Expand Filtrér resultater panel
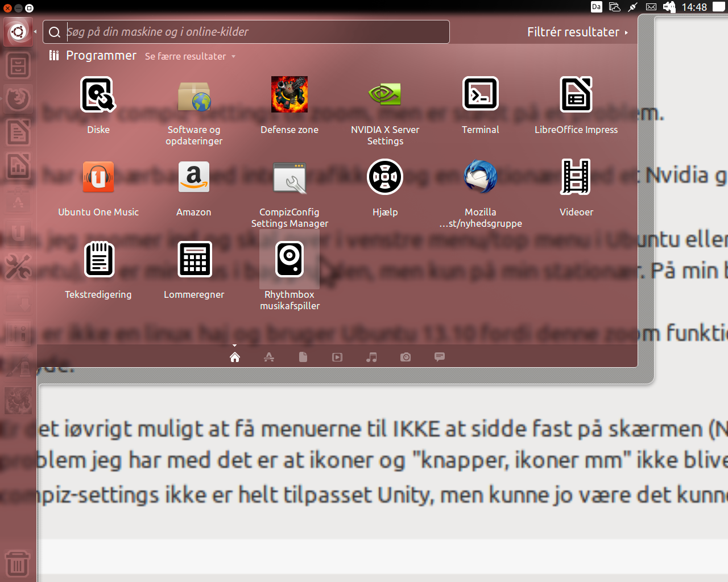The image size is (728, 582). (577, 32)
